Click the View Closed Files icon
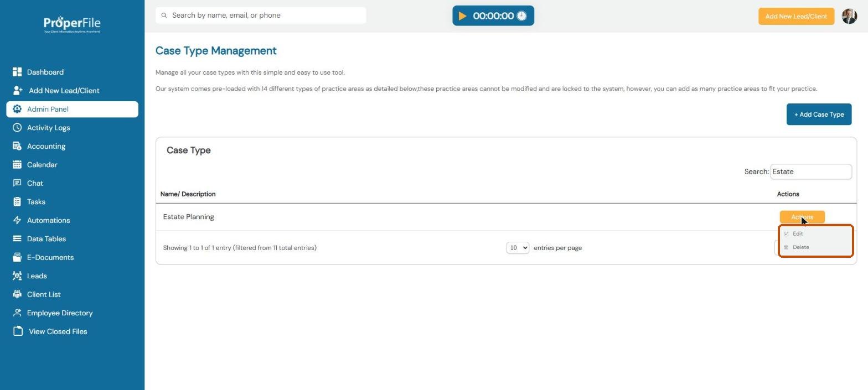Screen dimensions: 868x390 [x=18, y=331]
